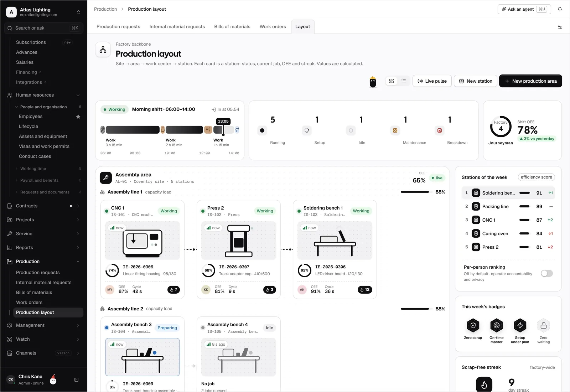Open the Atlas Lighting workspace switcher

click(43, 12)
